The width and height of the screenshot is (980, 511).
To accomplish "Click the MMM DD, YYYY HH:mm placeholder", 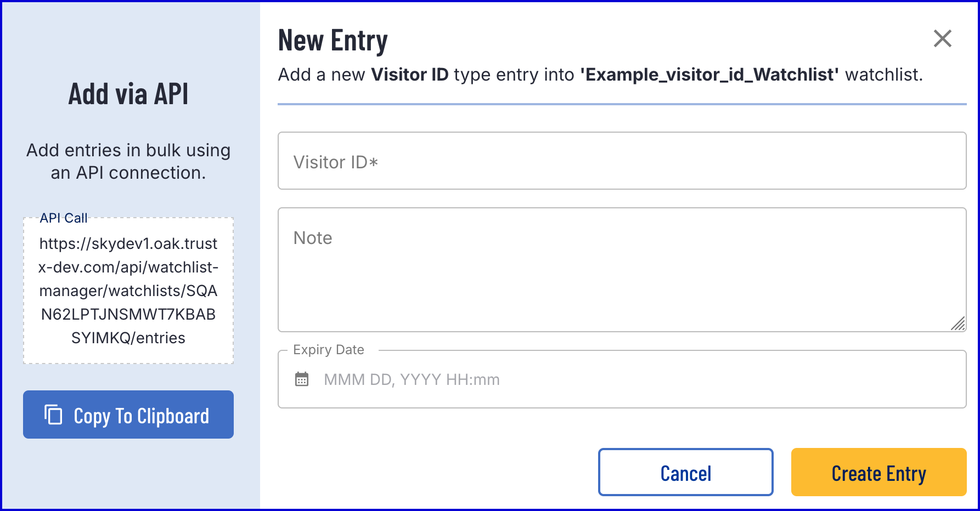I will (x=412, y=379).
